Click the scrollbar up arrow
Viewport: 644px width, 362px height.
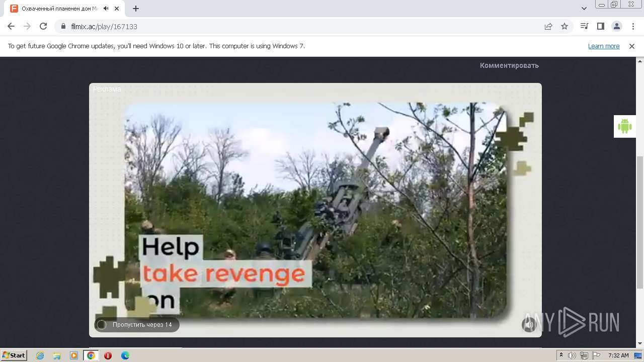tap(640, 60)
